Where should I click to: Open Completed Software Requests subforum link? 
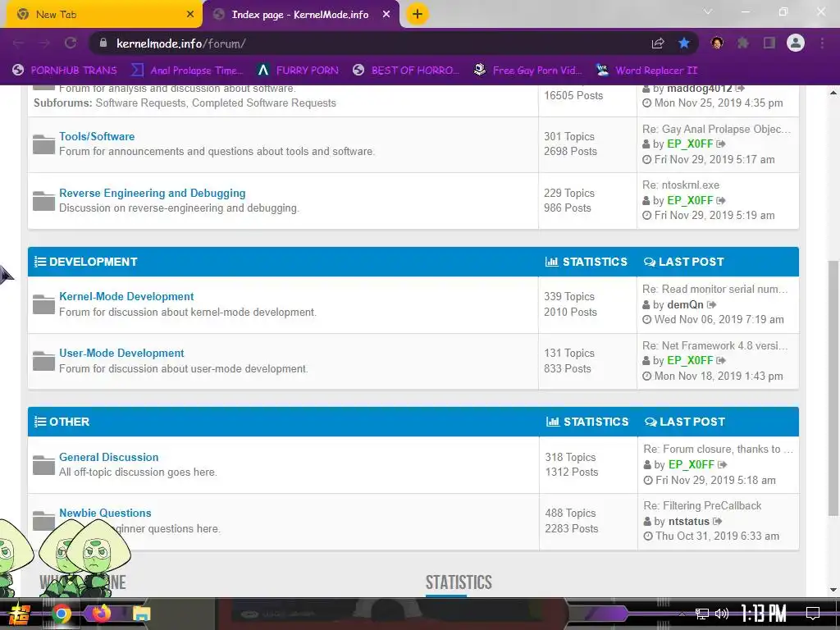pyautogui.click(x=264, y=103)
